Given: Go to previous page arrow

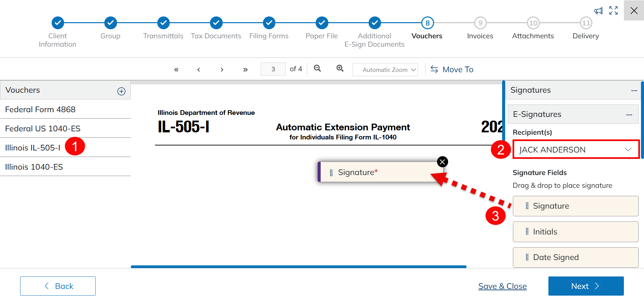Looking at the screenshot, I should (x=199, y=70).
